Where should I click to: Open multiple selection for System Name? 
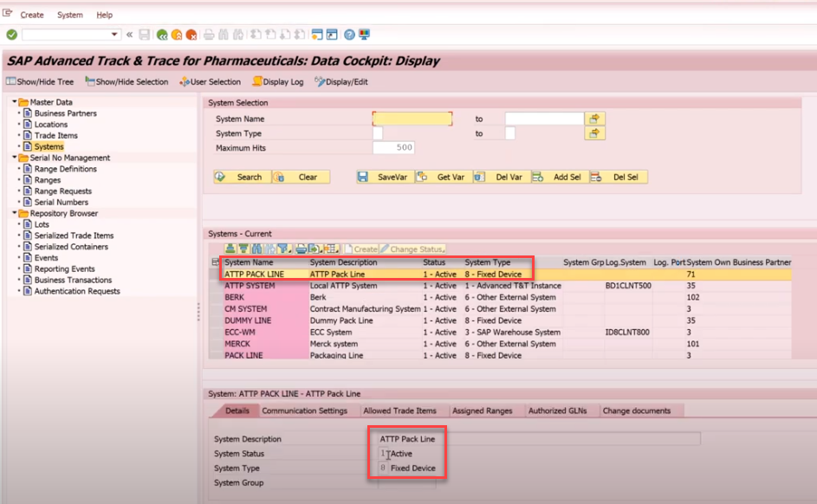click(594, 119)
